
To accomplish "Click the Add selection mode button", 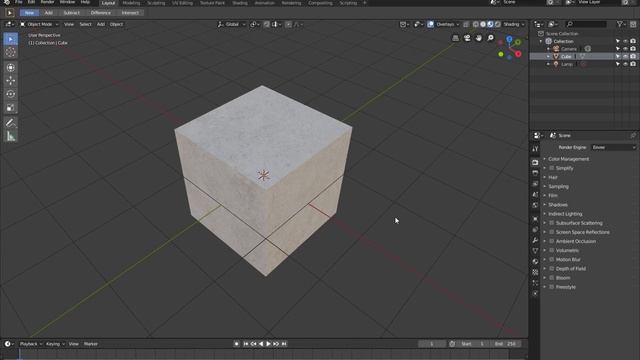I will [x=49, y=13].
